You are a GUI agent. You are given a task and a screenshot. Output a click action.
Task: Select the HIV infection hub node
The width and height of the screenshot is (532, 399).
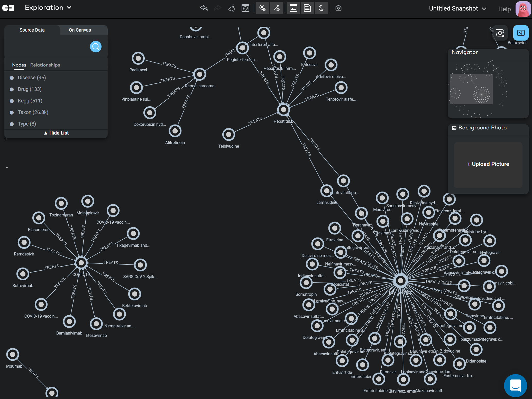400,281
